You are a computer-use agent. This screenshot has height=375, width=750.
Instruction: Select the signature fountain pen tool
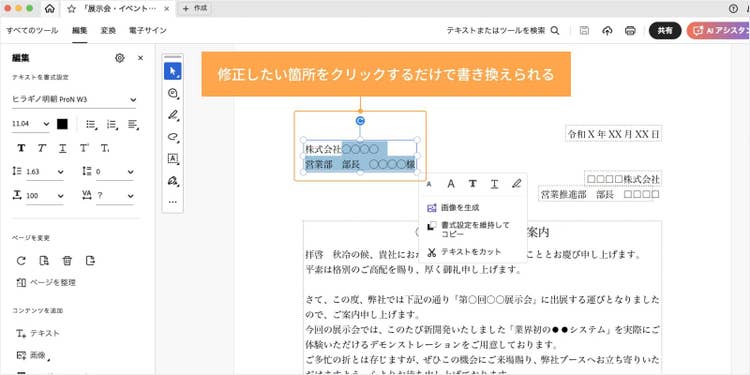173,181
